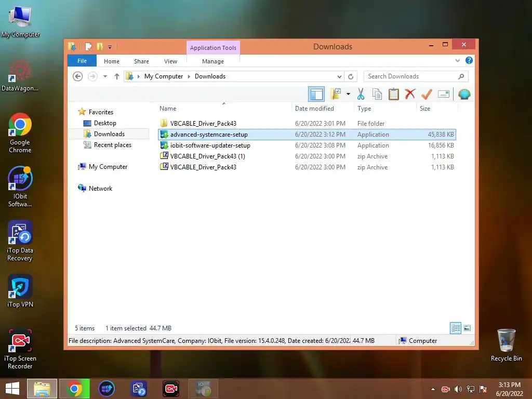Expand the ribbon with the chevron
This screenshot has height=399, width=532.
click(x=457, y=61)
